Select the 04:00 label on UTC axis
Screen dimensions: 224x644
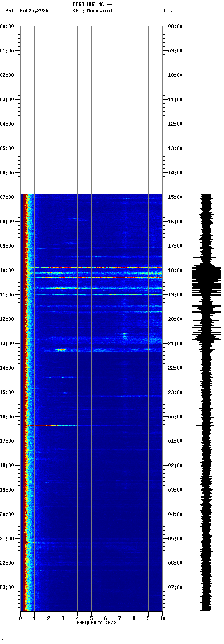pos(175,514)
